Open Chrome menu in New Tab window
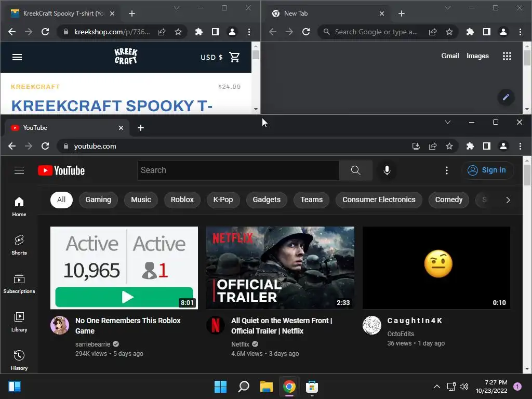Viewport: 532px width, 399px height. click(x=520, y=32)
